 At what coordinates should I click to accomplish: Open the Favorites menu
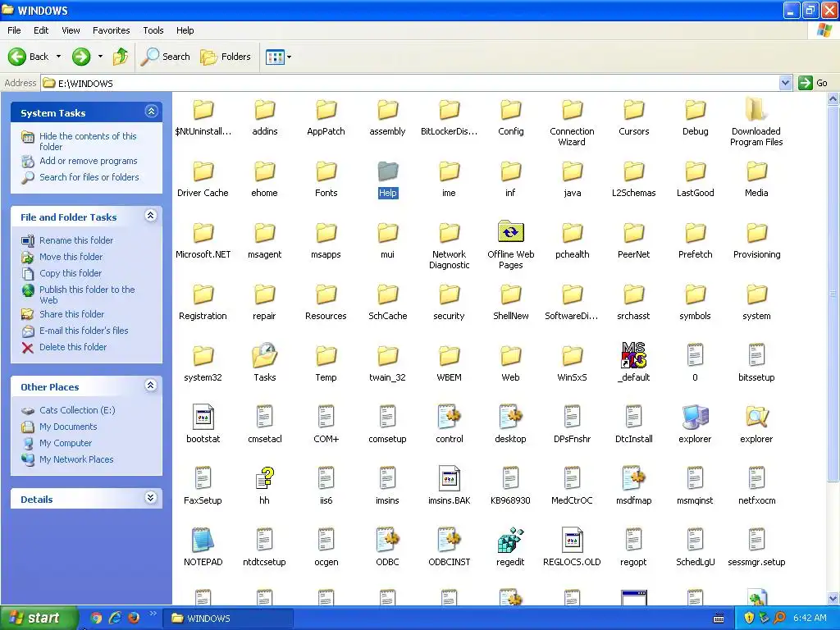[x=111, y=30]
